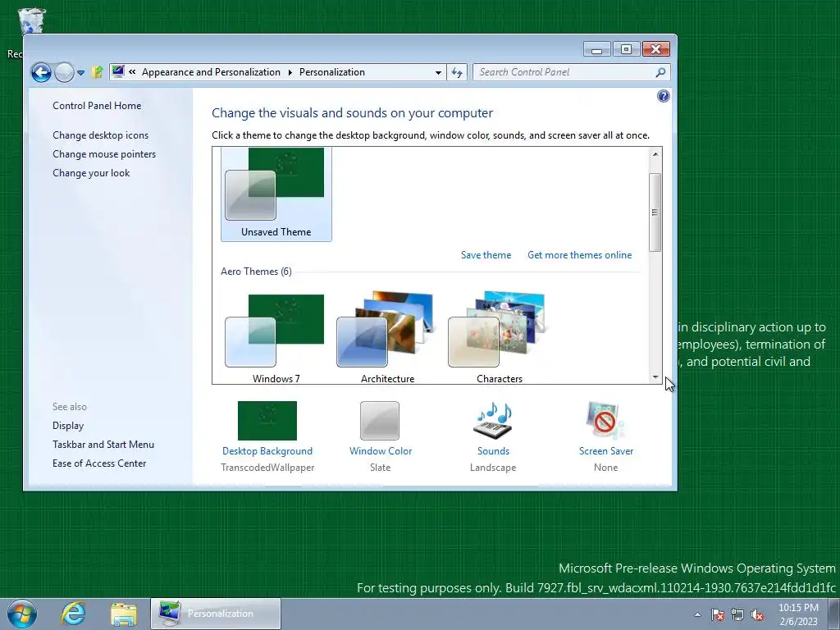Select the Architecture Aero theme

click(387, 337)
